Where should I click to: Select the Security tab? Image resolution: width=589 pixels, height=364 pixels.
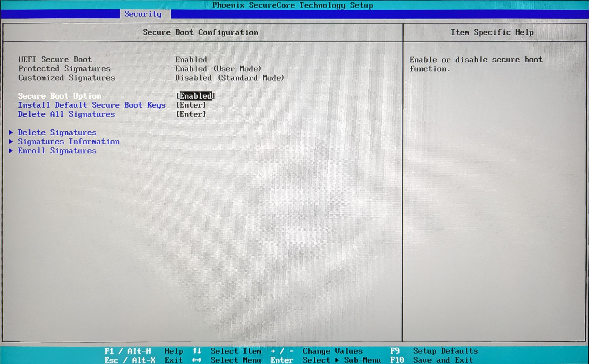(143, 14)
